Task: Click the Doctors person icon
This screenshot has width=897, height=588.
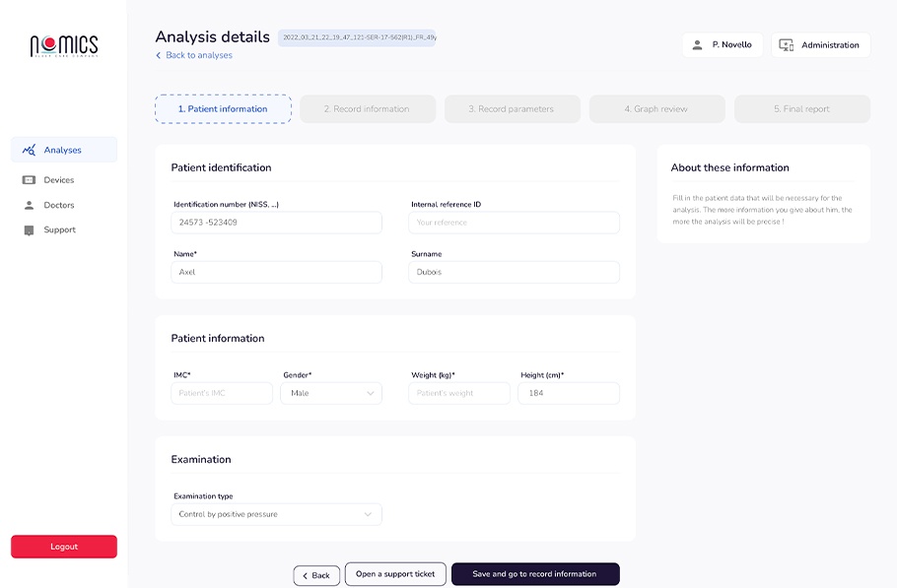Action: pyautogui.click(x=29, y=205)
